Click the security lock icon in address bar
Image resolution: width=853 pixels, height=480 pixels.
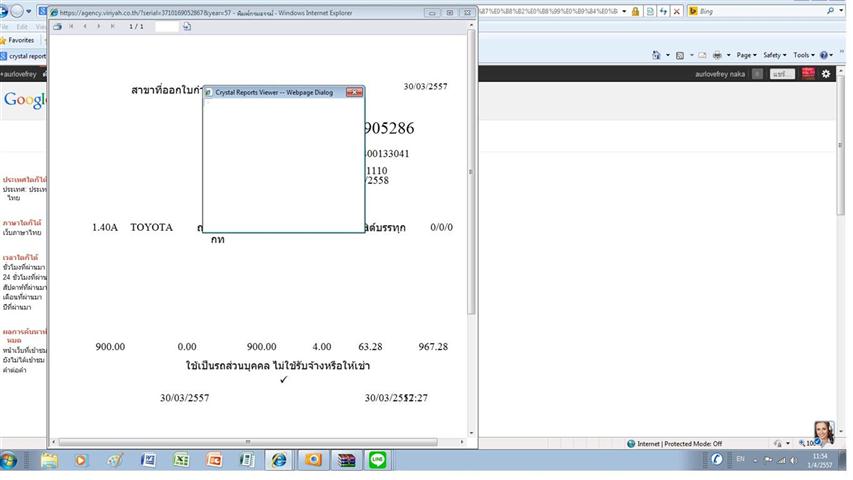point(635,11)
